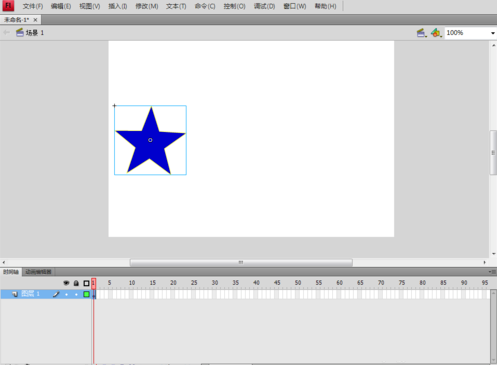Image resolution: width=497 pixels, height=365 pixels.
Task: Click the 图层 1 layer type icon
Action: pos(15,294)
